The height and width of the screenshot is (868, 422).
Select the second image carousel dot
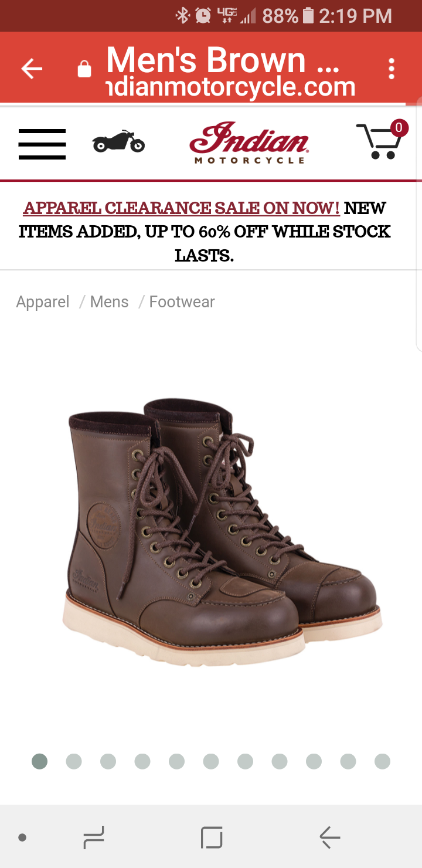pyautogui.click(x=74, y=761)
